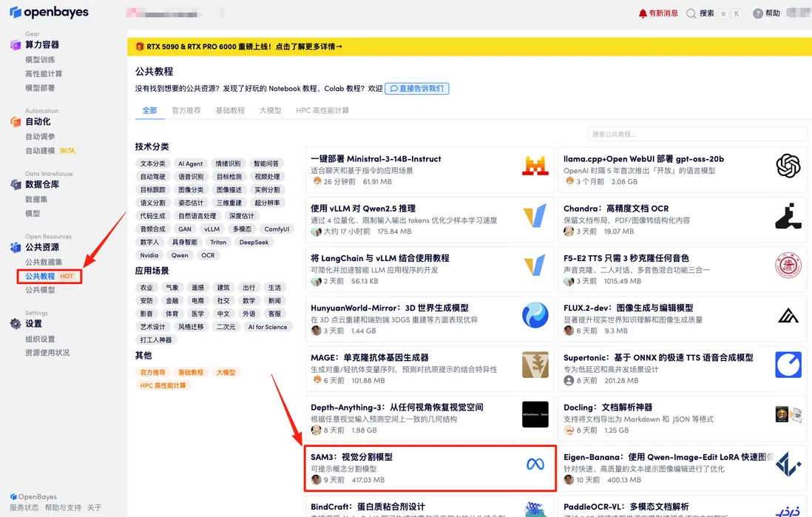Open 公共数据集 in the sidebar

coord(44,262)
